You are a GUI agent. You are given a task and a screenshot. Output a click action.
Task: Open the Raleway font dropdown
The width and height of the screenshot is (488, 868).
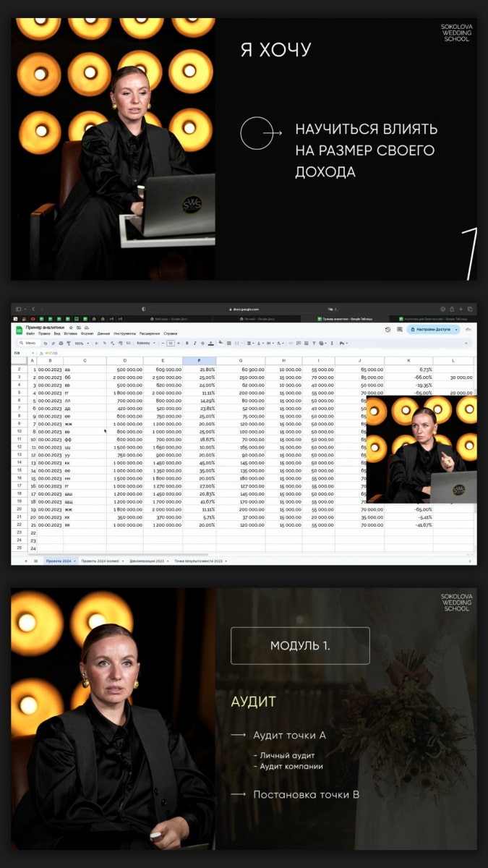145,343
